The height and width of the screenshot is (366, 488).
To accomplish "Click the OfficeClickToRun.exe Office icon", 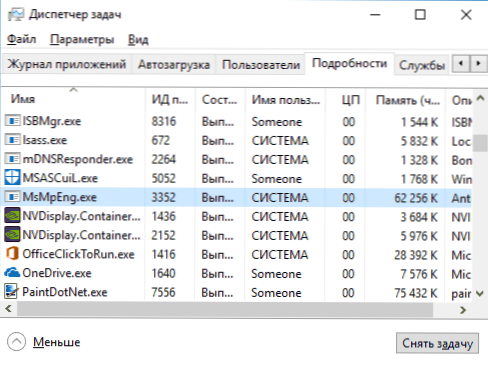I will click(x=12, y=253).
